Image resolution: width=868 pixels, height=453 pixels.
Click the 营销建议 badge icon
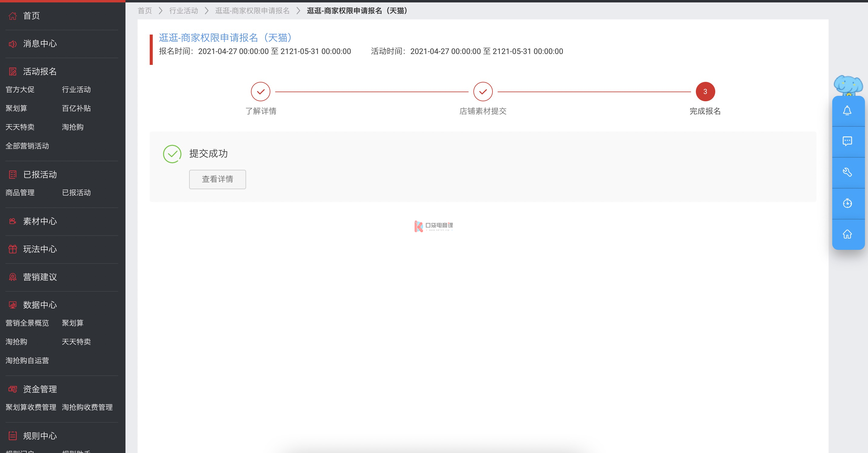coord(13,277)
